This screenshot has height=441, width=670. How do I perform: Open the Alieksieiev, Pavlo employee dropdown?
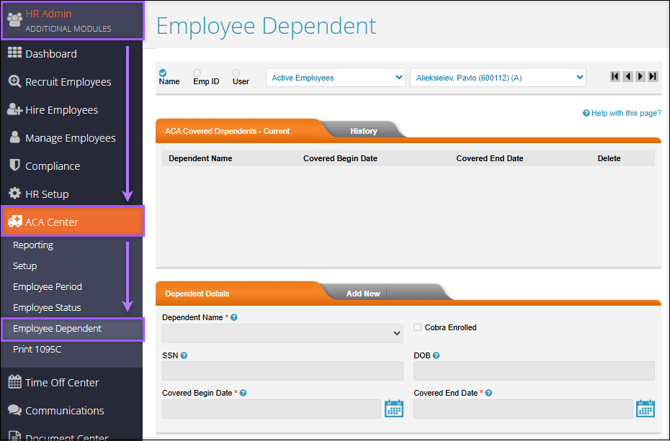coord(498,77)
